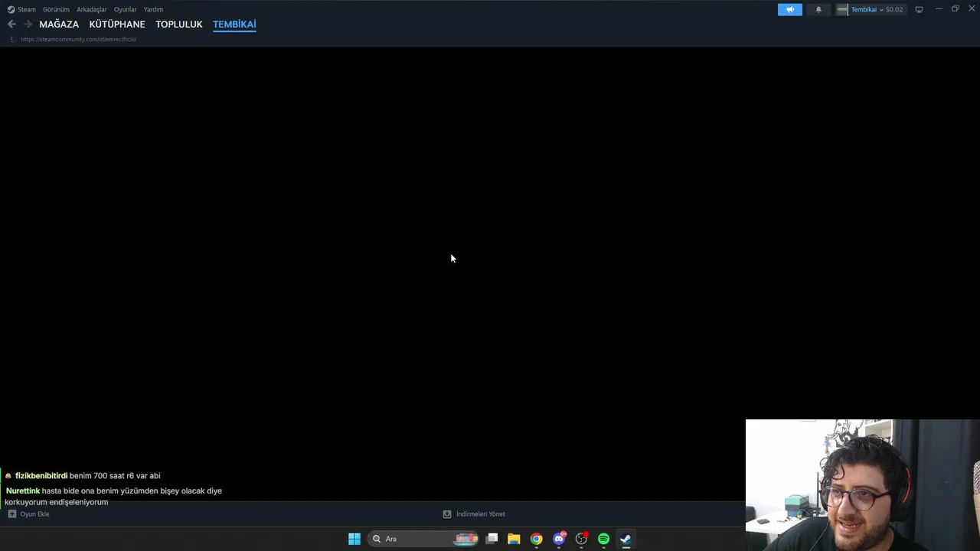
Task: Open OBS Studio from taskbar
Action: pyautogui.click(x=581, y=539)
